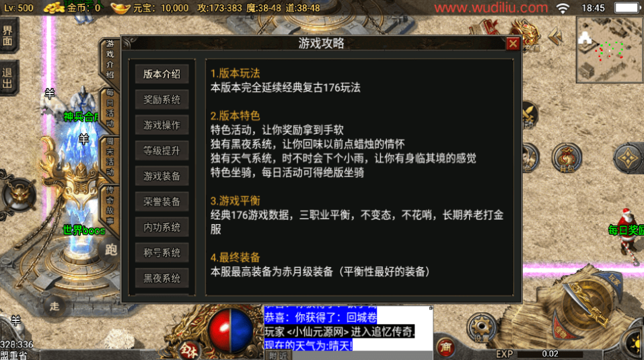
Task: Close the 游戏攻略 dialog with red X
Action: (x=513, y=44)
